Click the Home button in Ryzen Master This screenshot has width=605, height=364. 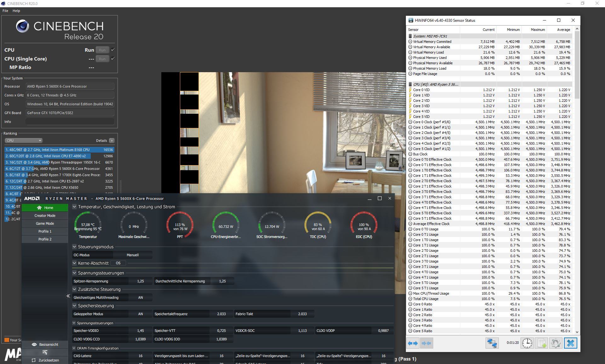45,208
